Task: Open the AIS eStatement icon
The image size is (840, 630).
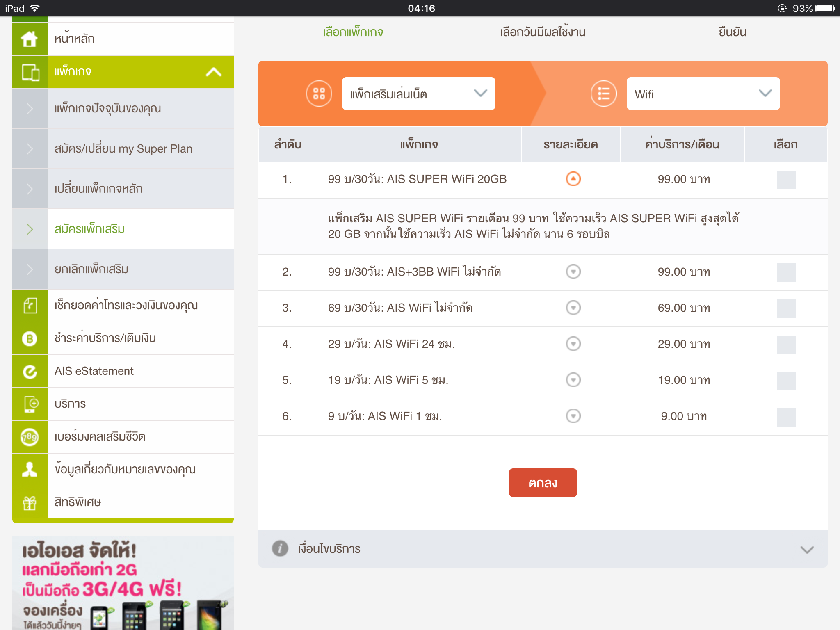Action: 30,371
